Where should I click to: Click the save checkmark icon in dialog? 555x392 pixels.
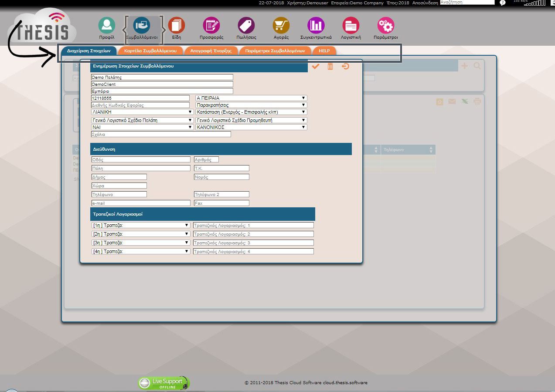click(x=316, y=66)
